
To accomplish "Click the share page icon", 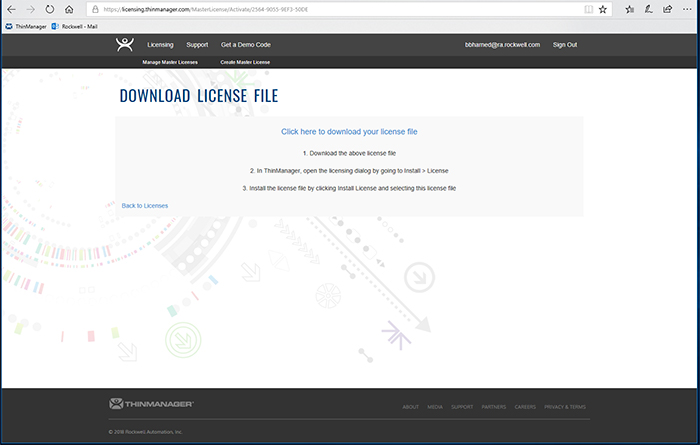I will tap(667, 9).
